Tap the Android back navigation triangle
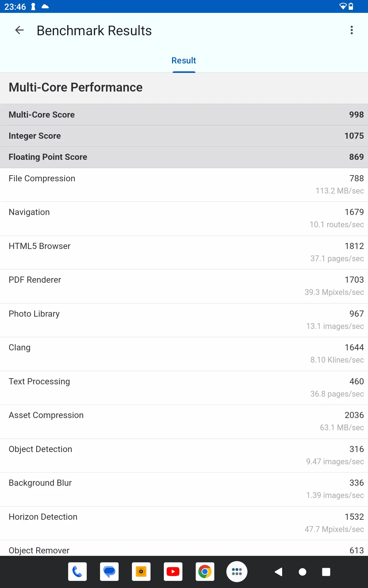This screenshot has height=588, width=368. click(x=278, y=572)
